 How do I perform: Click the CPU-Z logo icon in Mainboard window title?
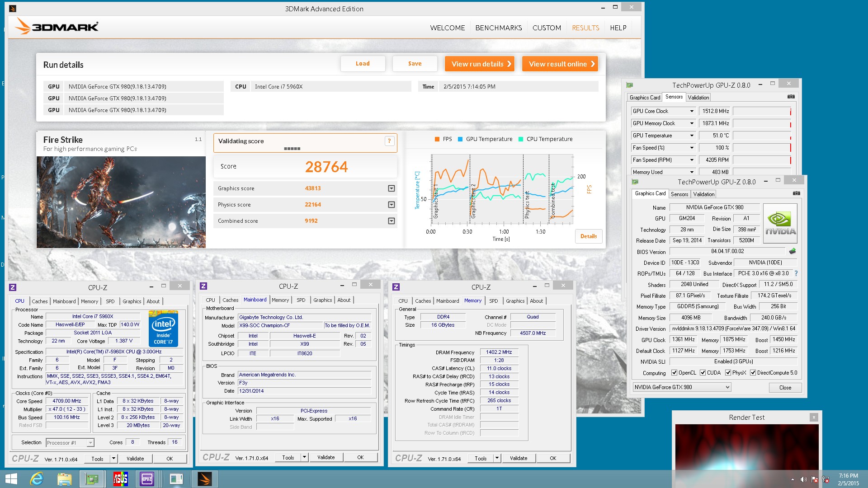(203, 286)
